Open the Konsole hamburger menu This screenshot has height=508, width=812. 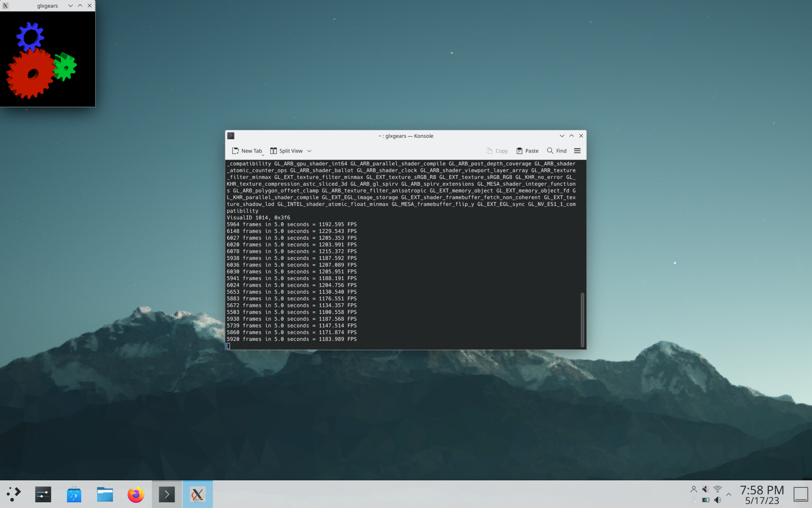pos(577,151)
